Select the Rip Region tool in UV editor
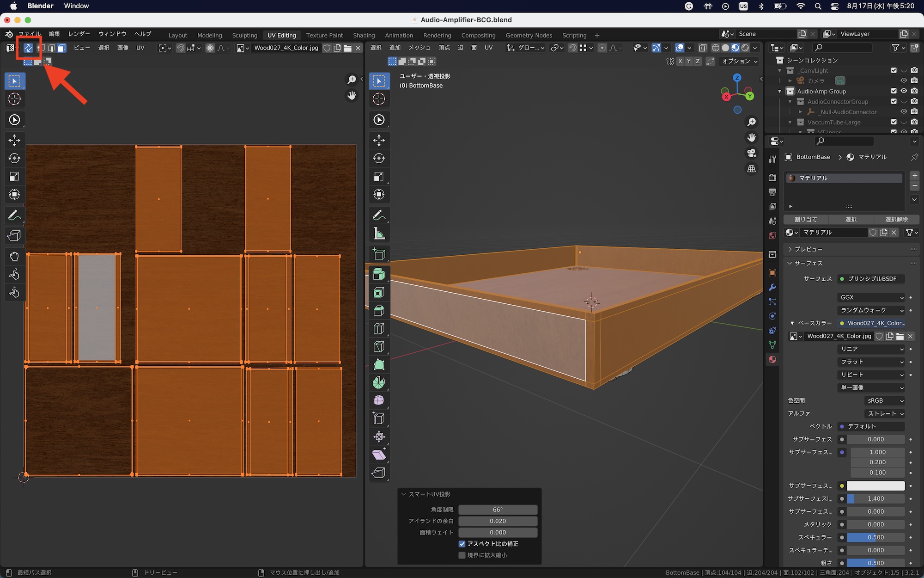 (14, 236)
